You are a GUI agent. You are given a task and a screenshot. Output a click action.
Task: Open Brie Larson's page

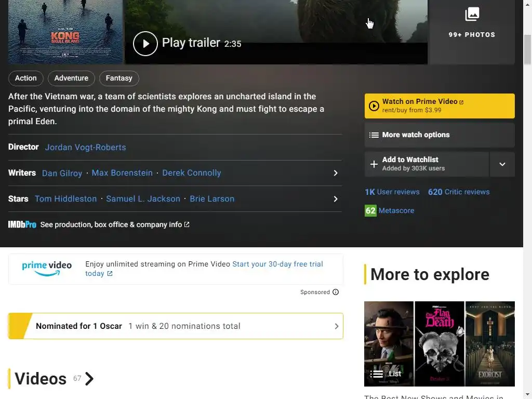(x=212, y=199)
